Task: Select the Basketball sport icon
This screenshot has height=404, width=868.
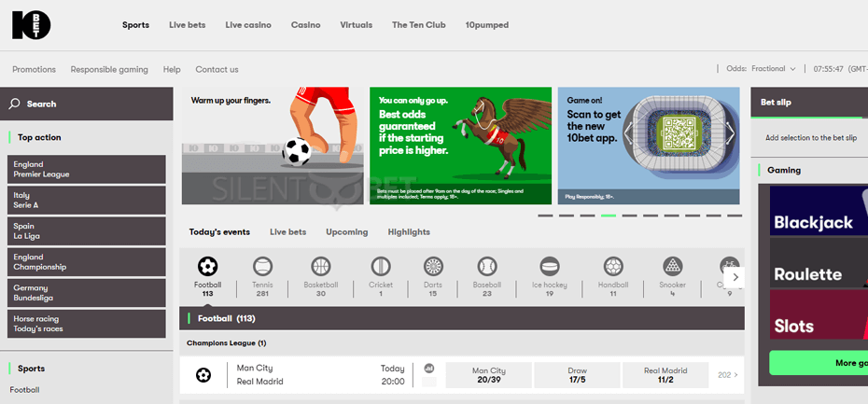Action: click(x=320, y=267)
